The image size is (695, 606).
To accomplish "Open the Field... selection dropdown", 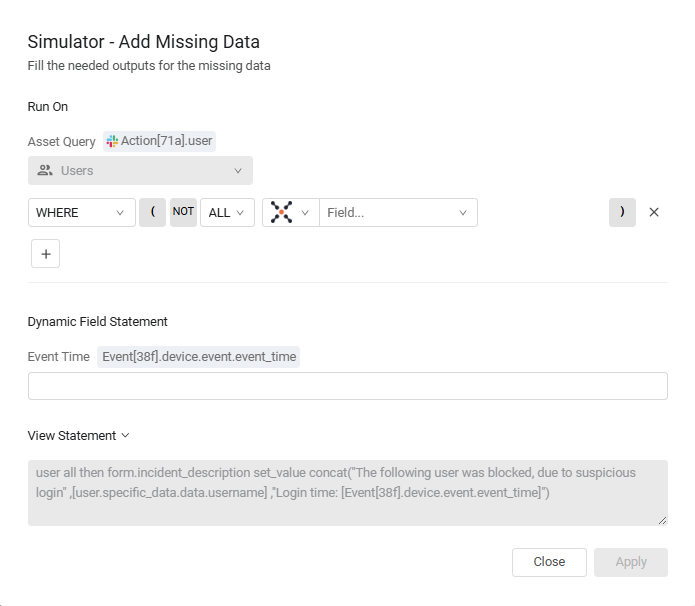I will click(398, 212).
